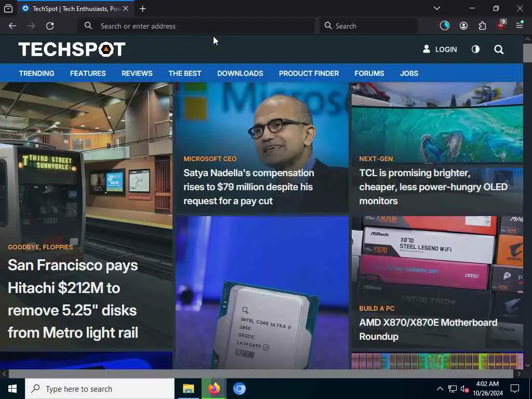Open AMD X870/X870E Motherboard Roundup article
Image resolution: width=532 pixels, height=399 pixels.
click(428, 329)
